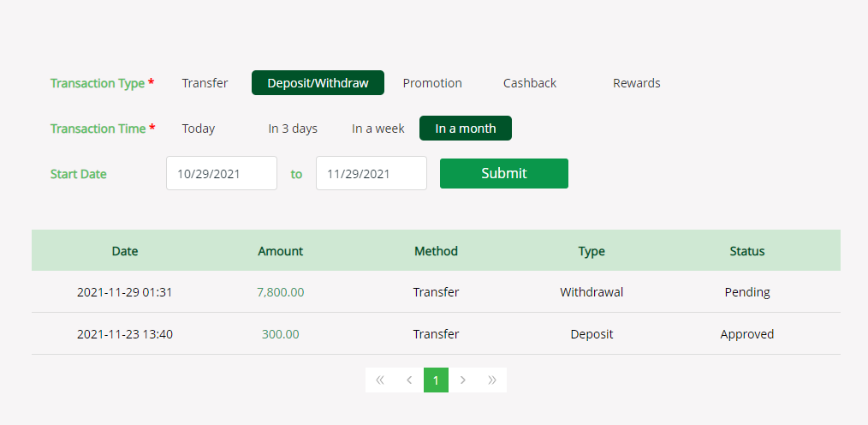Click the 7,800.00 withdrawal amount
The image size is (868, 425).
[x=280, y=292]
